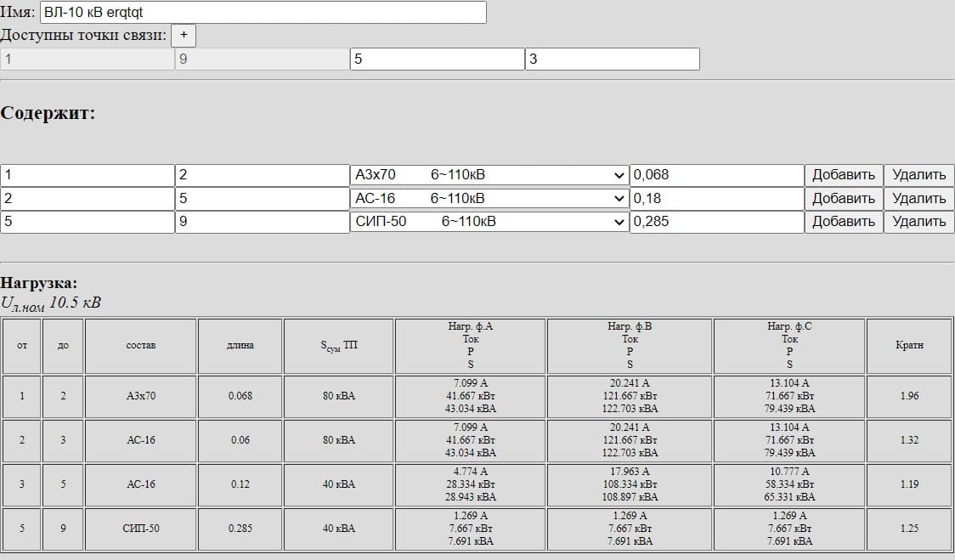The width and height of the screenshot is (955, 560).
Task: Select the length field with value 0,068
Action: (x=716, y=175)
